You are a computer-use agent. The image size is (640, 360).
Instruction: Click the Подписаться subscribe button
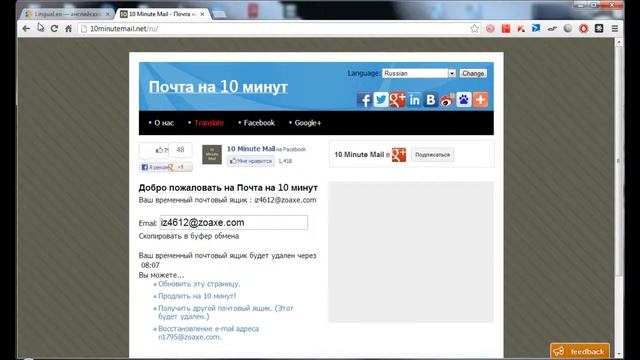[432, 155]
